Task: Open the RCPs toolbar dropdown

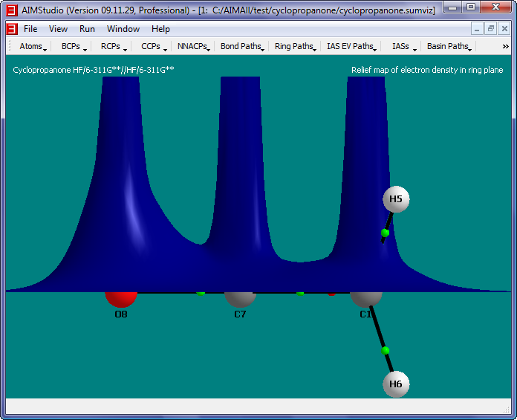Action: click(x=114, y=46)
